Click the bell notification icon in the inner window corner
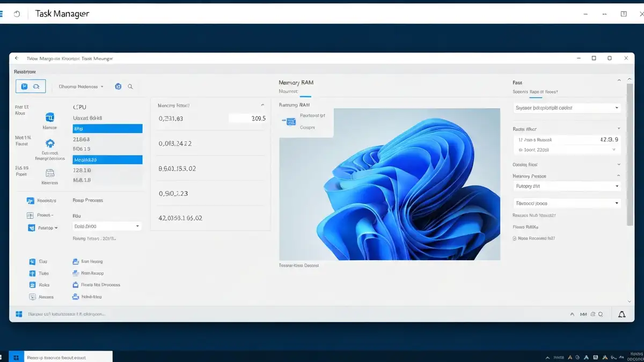The height and width of the screenshot is (362, 644). [622, 314]
